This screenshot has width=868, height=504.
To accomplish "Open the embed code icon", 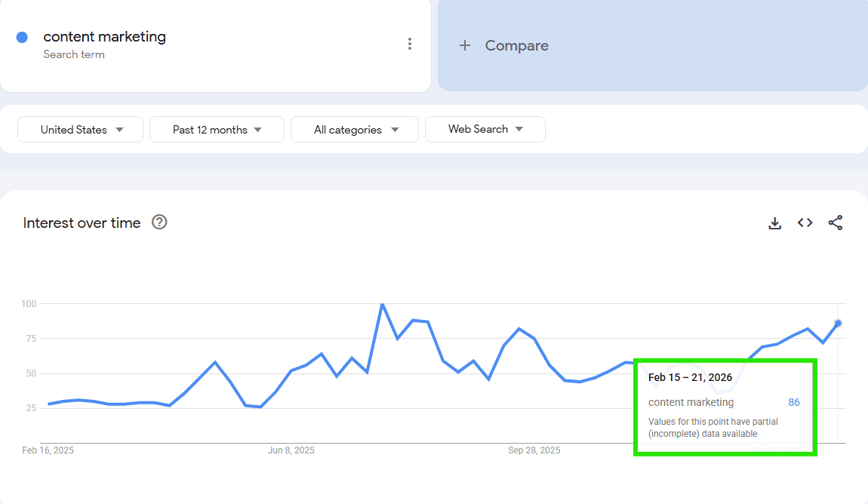I will [805, 223].
